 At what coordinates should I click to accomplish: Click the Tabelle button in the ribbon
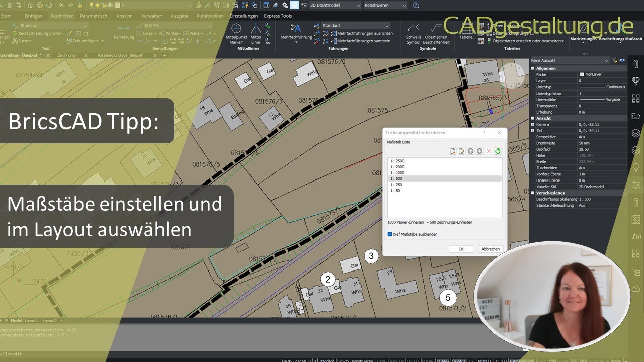(x=467, y=31)
